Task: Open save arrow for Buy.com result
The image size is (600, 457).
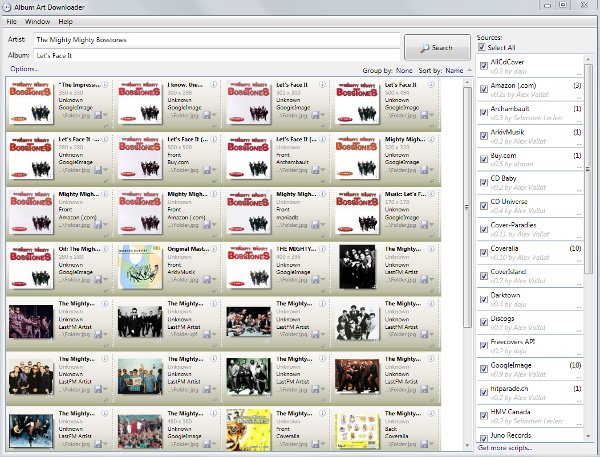Action: click(214, 170)
